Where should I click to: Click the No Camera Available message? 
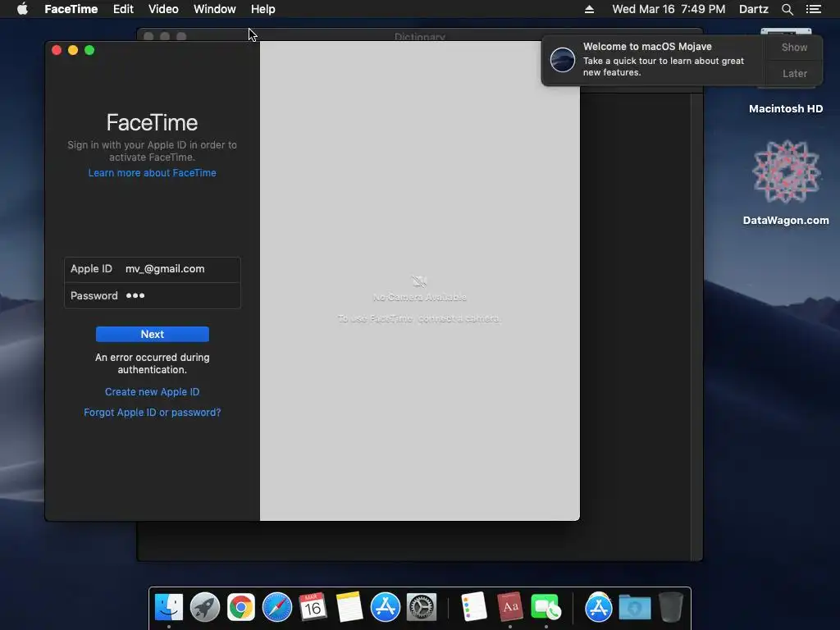(419, 297)
